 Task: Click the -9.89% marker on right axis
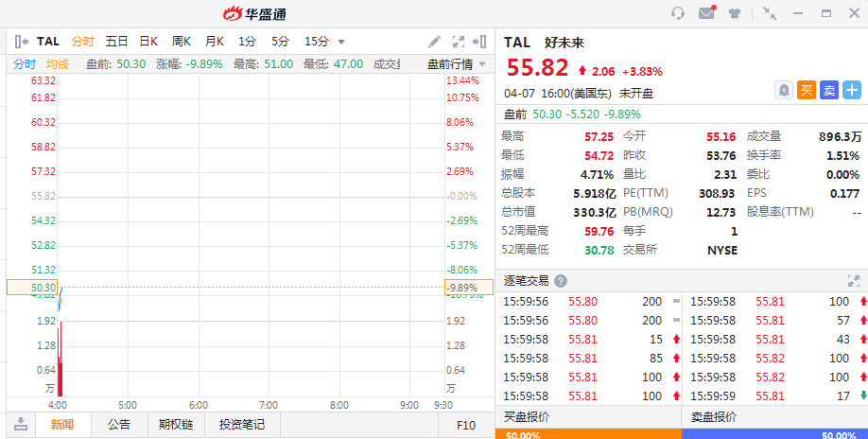tap(469, 288)
